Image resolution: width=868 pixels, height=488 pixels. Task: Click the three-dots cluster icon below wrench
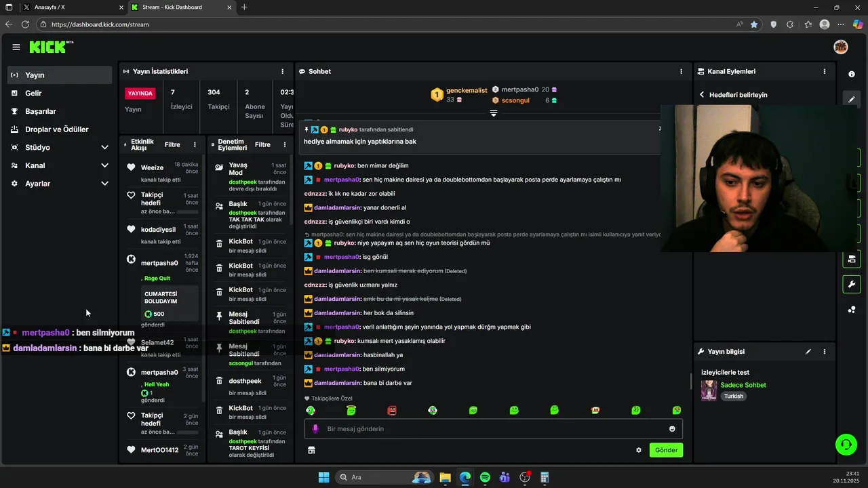pyautogui.click(x=852, y=310)
